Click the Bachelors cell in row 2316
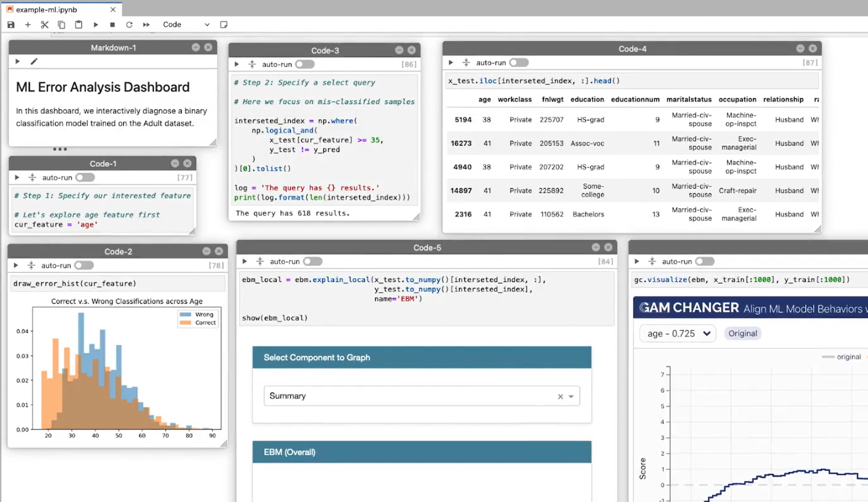This screenshot has width=868, height=502. [x=588, y=214]
